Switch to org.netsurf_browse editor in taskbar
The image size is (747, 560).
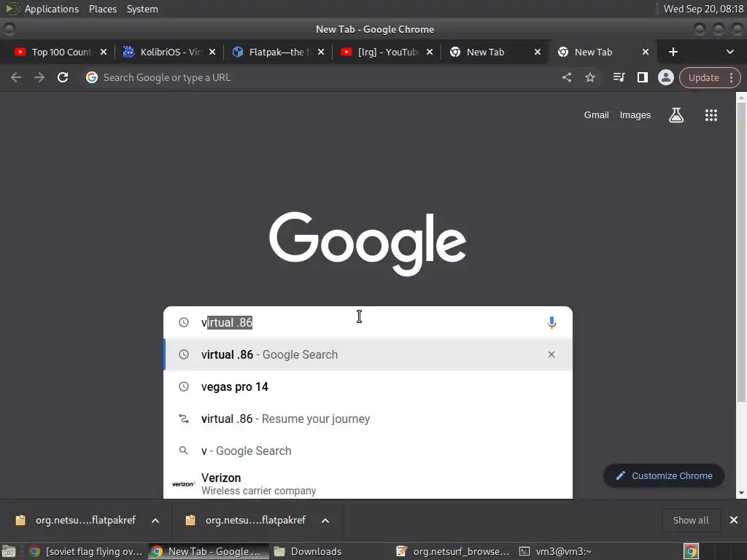click(x=452, y=551)
